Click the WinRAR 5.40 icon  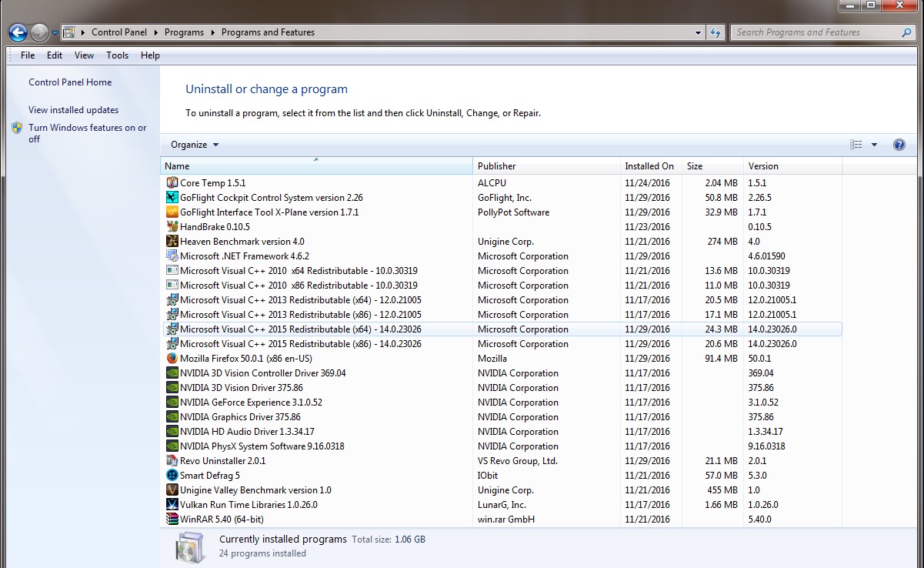[172, 520]
